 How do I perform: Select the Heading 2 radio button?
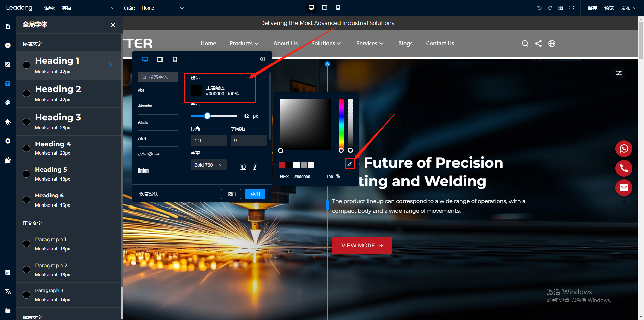point(26,93)
